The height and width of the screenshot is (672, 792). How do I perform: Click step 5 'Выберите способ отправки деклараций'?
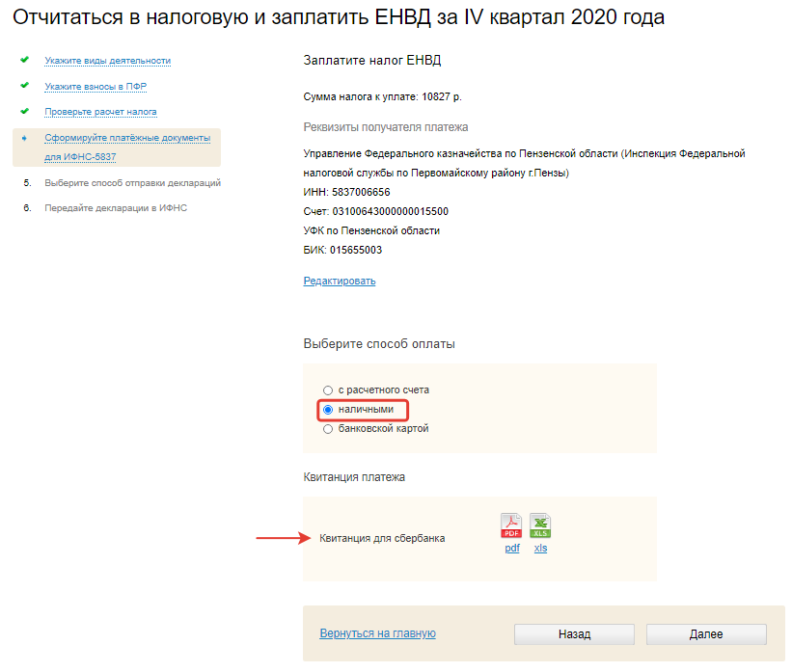click(133, 182)
